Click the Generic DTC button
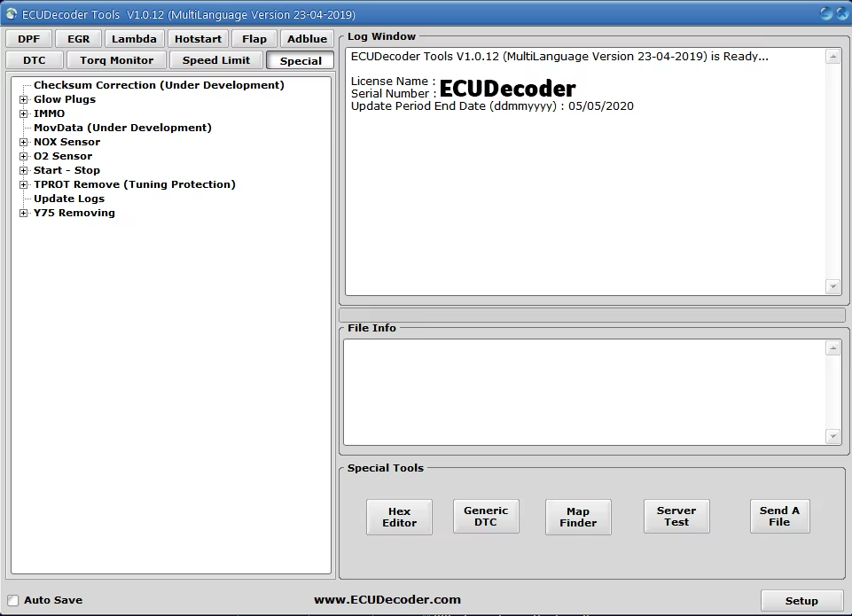Screen dimensions: 852x616 (486, 516)
